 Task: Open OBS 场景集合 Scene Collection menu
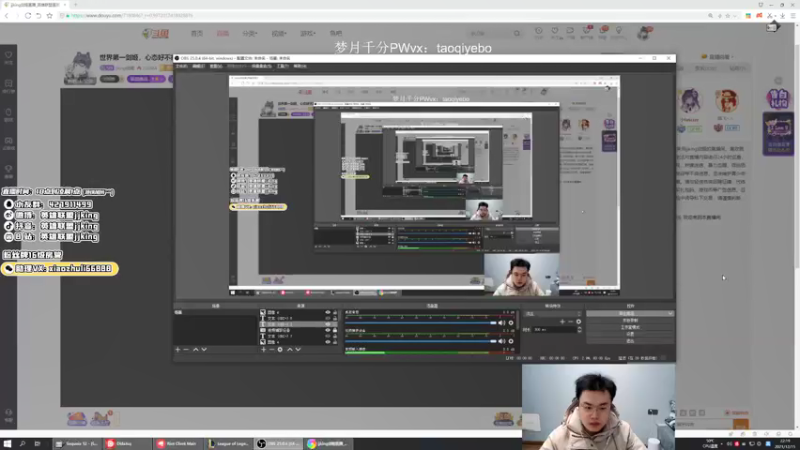[262, 66]
